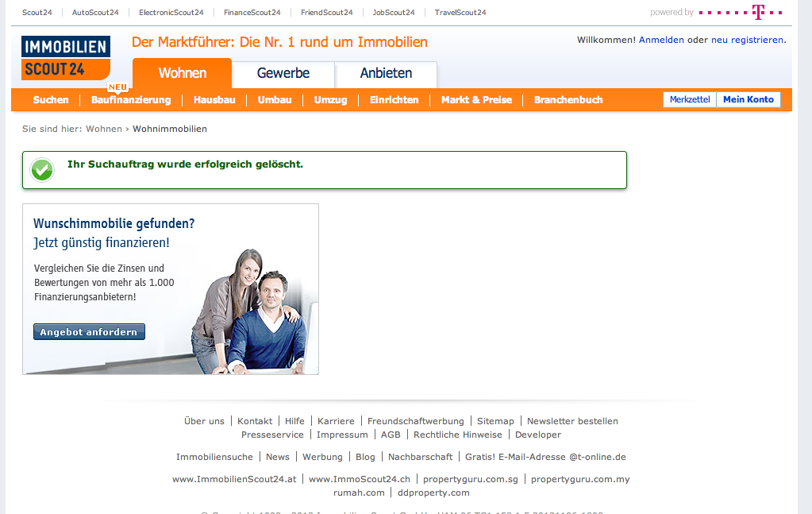Open the Blog footer link
This screenshot has width=812, height=514.
365,457
